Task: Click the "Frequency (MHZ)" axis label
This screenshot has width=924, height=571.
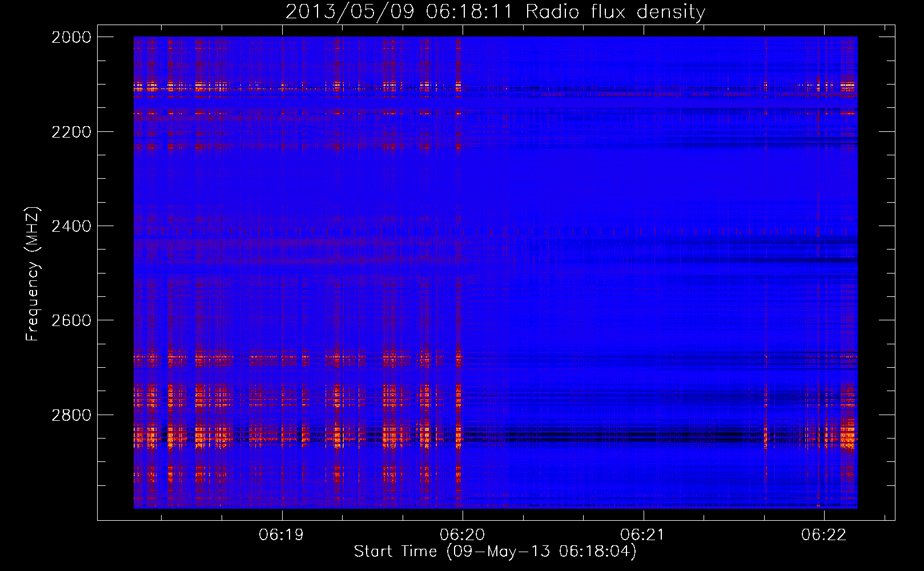Action: [33, 274]
